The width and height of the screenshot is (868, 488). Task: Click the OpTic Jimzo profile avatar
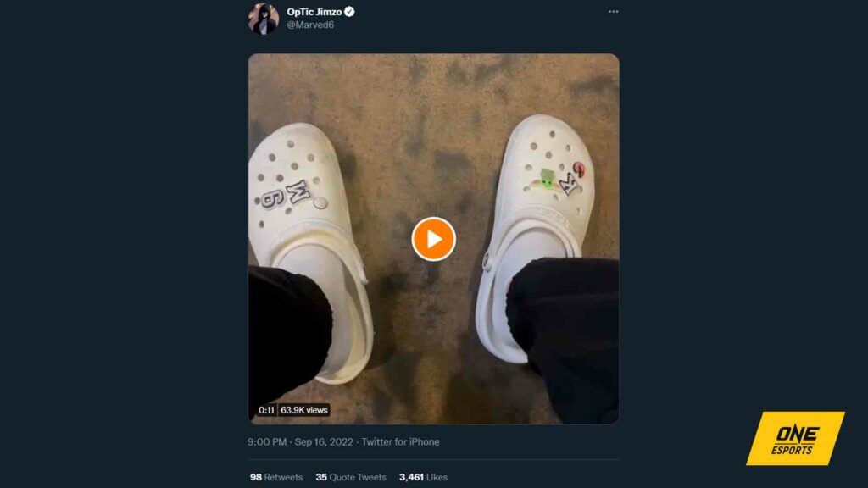263,19
